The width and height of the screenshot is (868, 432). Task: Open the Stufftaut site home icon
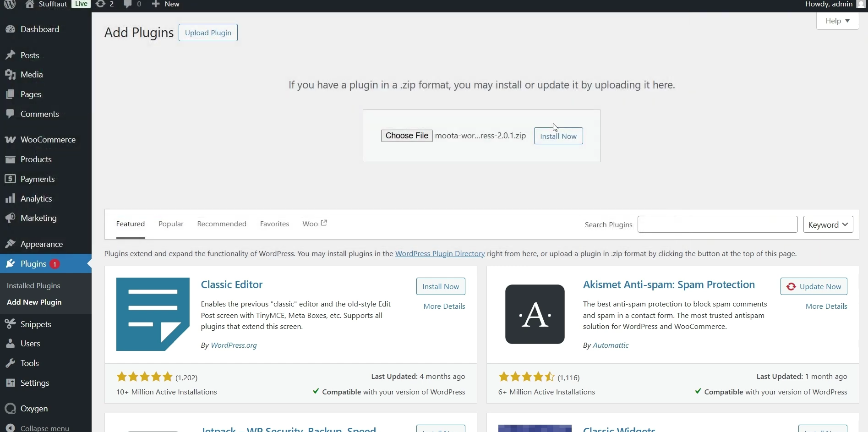[x=30, y=4]
